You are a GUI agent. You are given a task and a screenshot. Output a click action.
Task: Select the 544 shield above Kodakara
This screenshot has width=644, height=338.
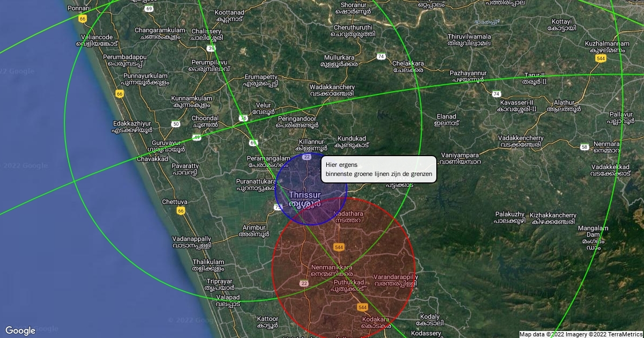point(362,307)
